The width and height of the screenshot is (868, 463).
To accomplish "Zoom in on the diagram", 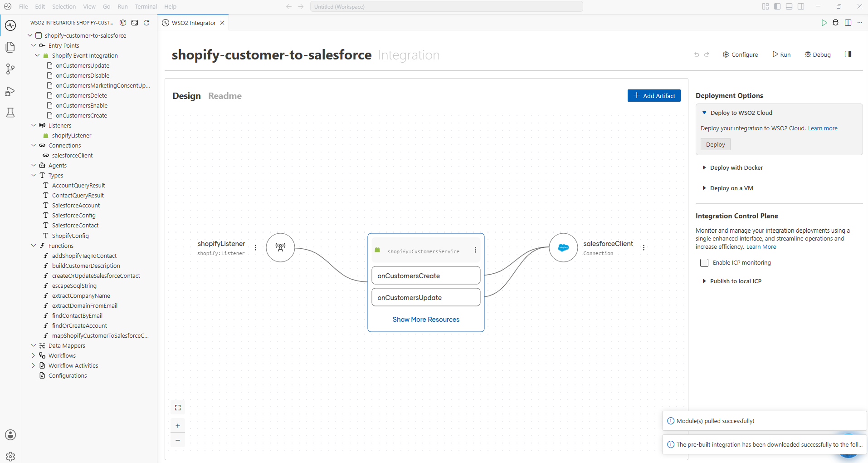I will (x=178, y=426).
